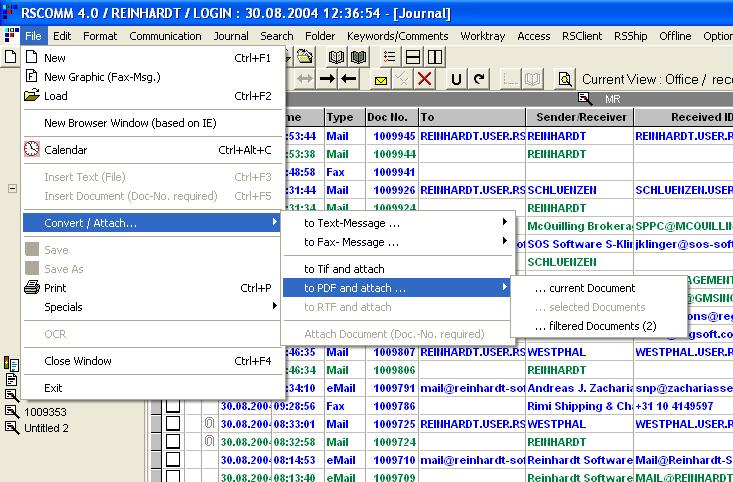Click the horizontal split view icon
The width and height of the screenshot is (733, 482).
pyautogui.click(x=412, y=57)
